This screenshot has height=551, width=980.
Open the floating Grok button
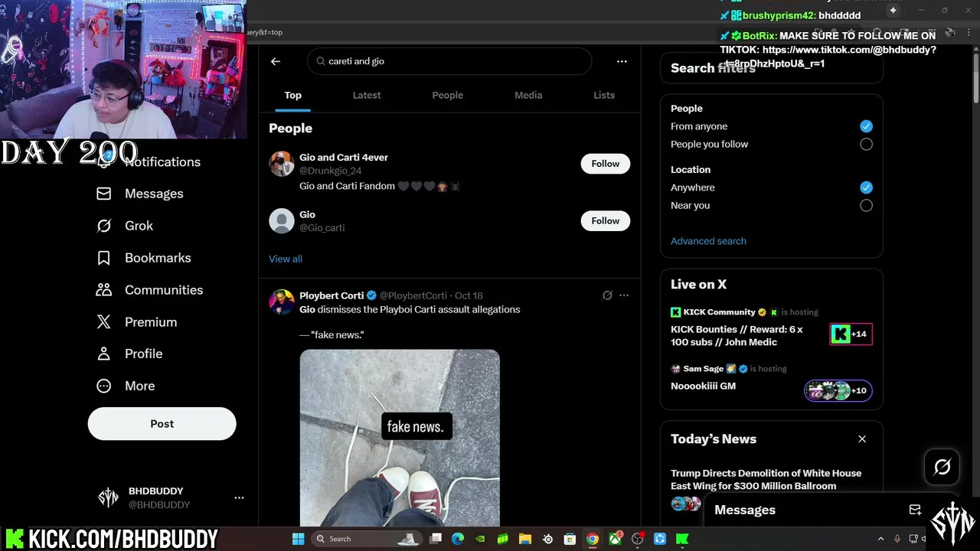coord(942,467)
